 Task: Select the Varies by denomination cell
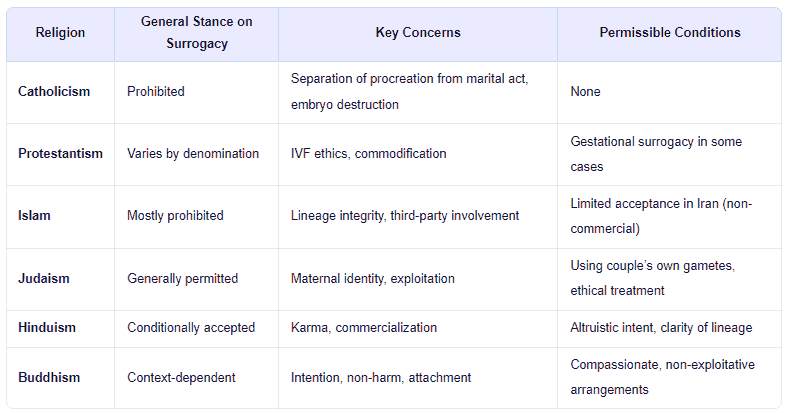click(193, 153)
